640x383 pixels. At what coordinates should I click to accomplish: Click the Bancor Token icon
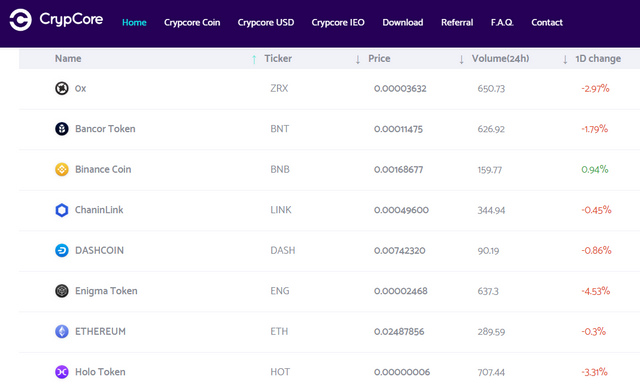[62, 129]
